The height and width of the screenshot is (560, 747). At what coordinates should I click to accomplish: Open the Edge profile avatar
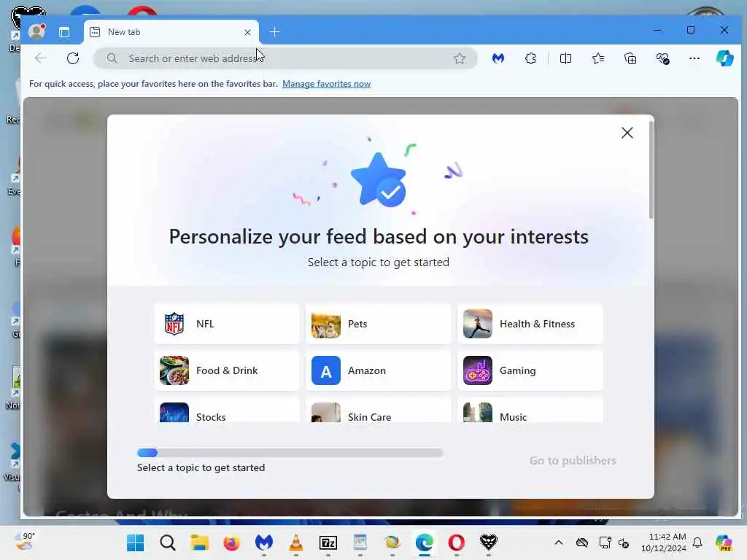(36, 32)
